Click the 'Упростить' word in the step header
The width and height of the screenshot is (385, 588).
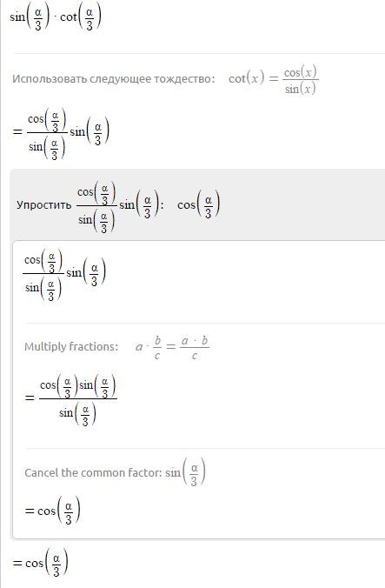(x=43, y=205)
